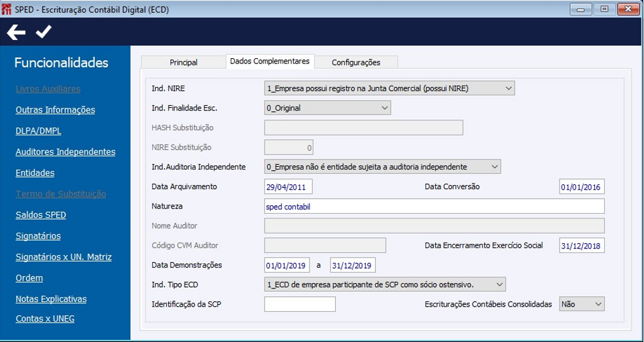Open the Configurações tab
Viewport: 644px width, 342px height.
(x=355, y=62)
